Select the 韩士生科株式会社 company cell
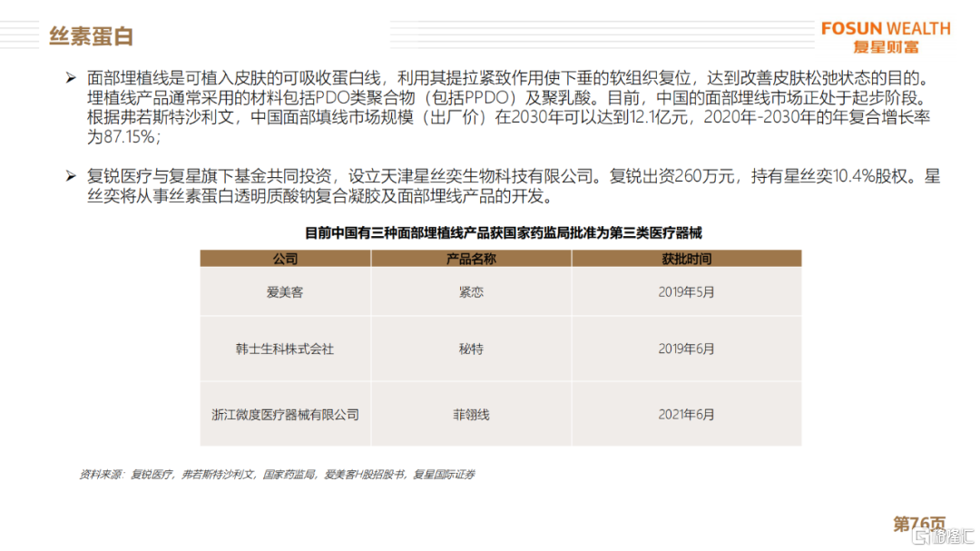The image size is (980, 551). (x=285, y=349)
